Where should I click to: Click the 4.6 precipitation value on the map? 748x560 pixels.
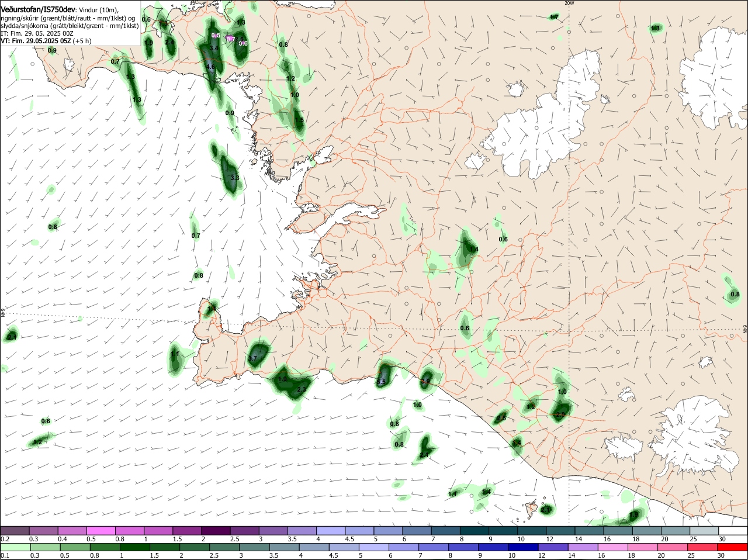pos(210,67)
